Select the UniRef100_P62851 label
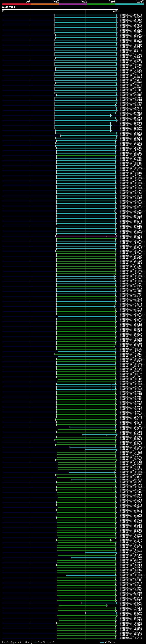The width and height of the screenshot is (146, 644). point(131,193)
